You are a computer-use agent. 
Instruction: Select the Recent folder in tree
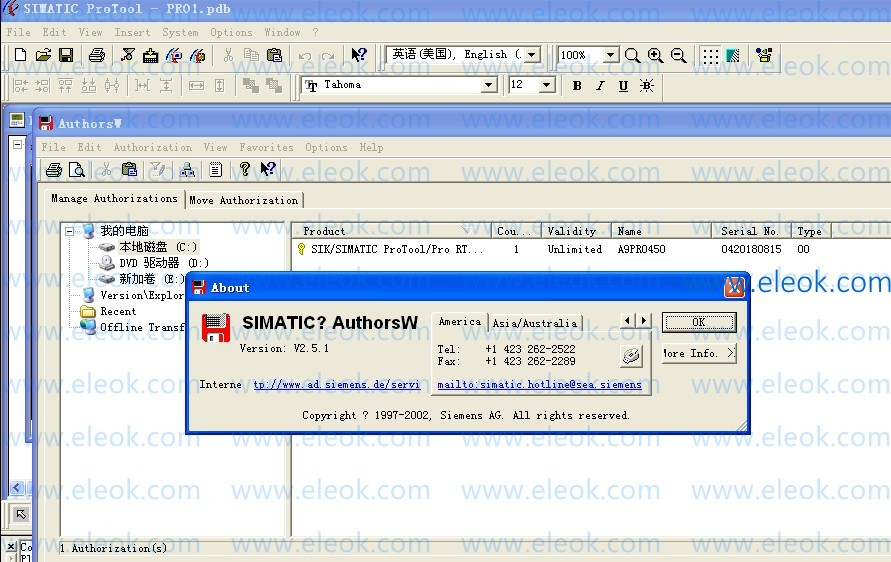pyautogui.click(x=118, y=311)
